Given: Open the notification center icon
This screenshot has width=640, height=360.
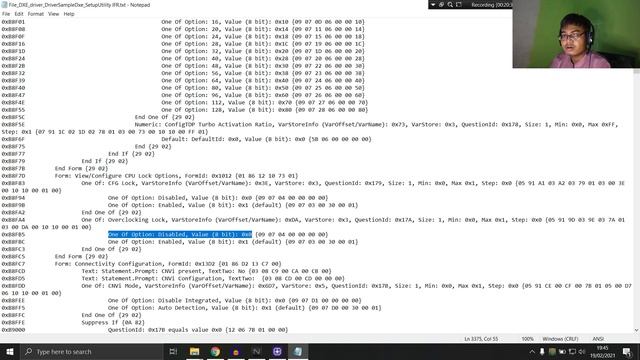Looking at the screenshot, I should 627,351.
